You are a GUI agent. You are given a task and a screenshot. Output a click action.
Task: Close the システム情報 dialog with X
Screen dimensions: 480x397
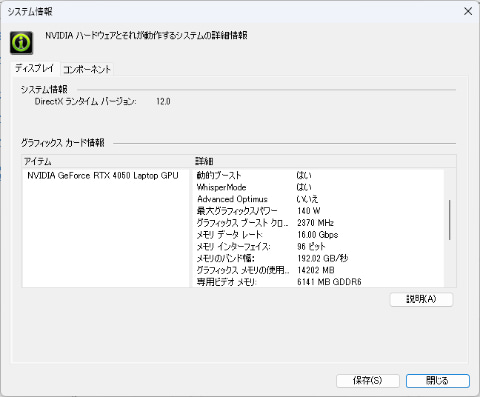click(468, 11)
